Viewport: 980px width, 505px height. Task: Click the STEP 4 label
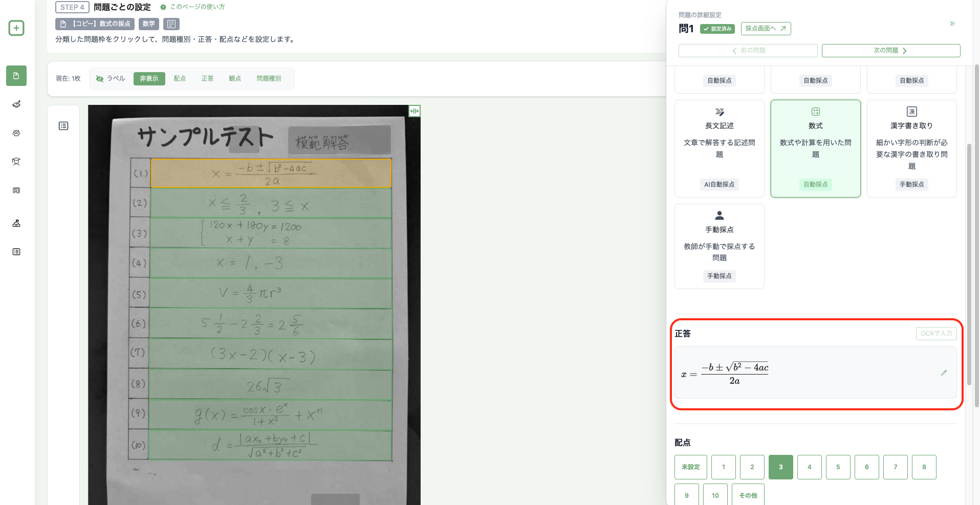tap(72, 7)
